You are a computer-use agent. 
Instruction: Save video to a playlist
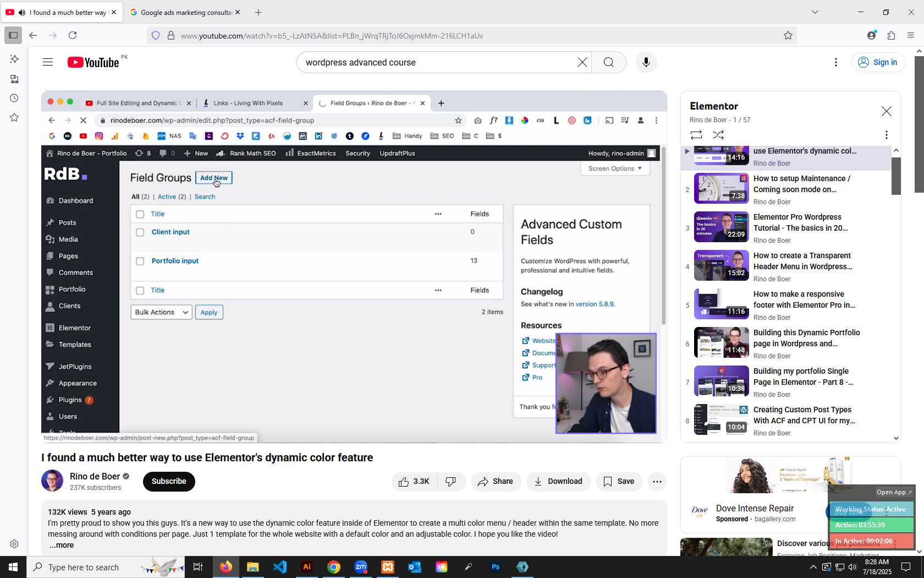point(619,482)
